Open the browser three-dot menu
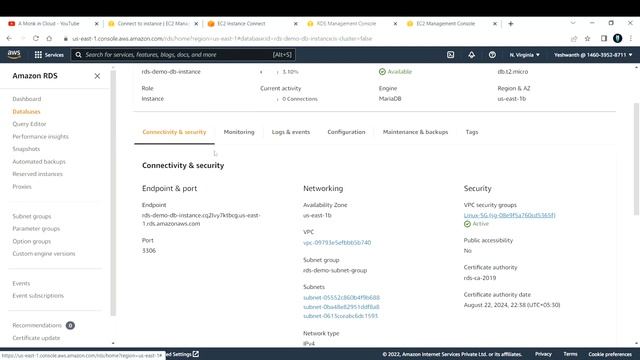 click(x=631, y=38)
